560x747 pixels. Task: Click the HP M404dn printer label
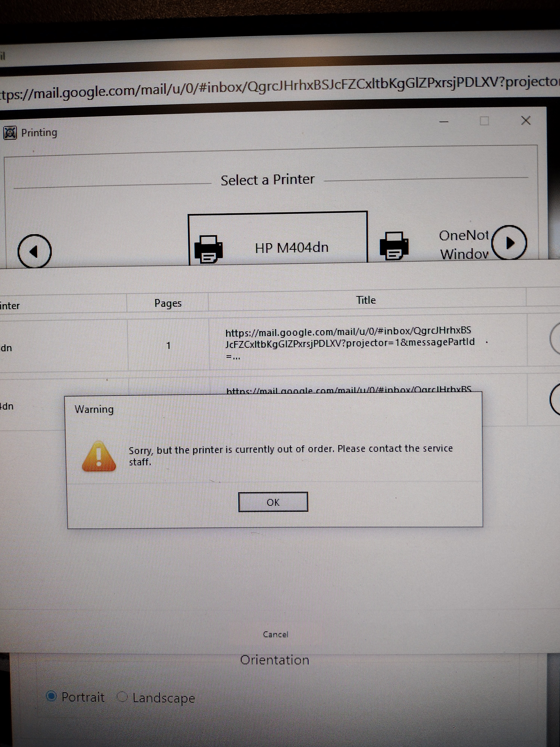[x=292, y=248]
